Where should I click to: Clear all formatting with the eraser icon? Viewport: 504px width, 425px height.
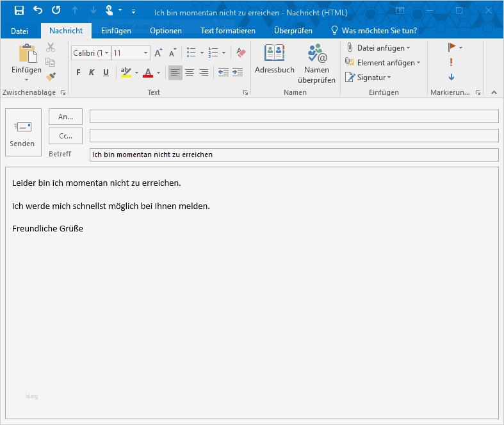coord(241,53)
